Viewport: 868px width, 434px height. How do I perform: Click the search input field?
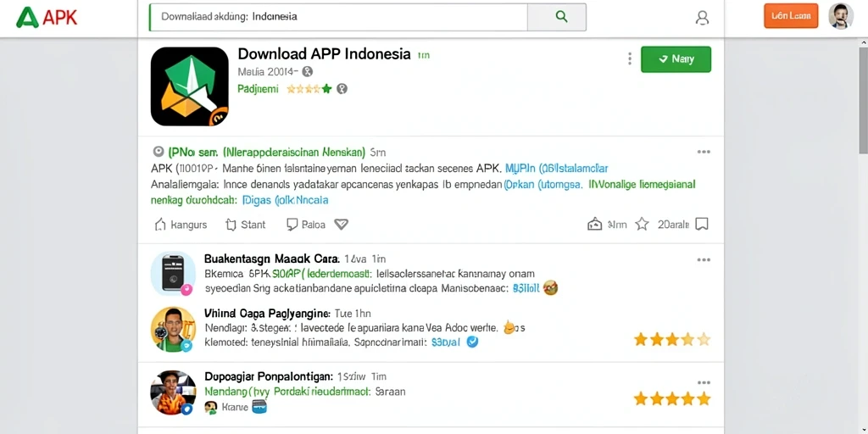[x=338, y=17]
